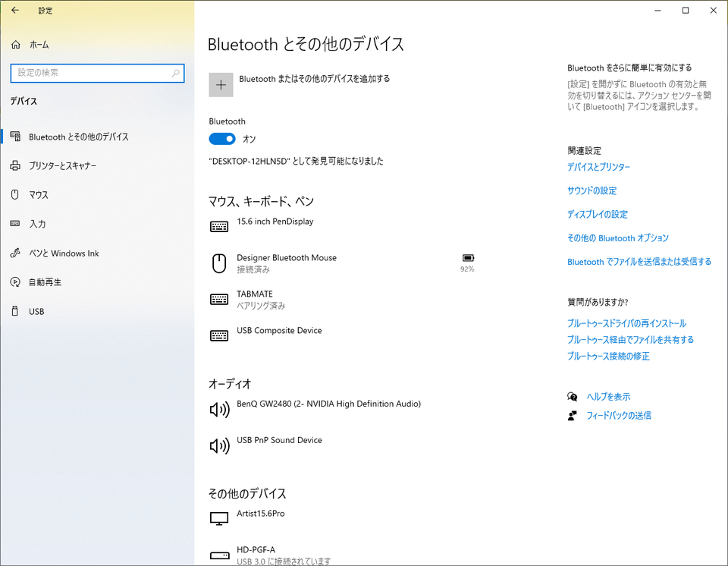
Task: Click the Home house icon
Action: pyautogui.click(x=16, y=45)
